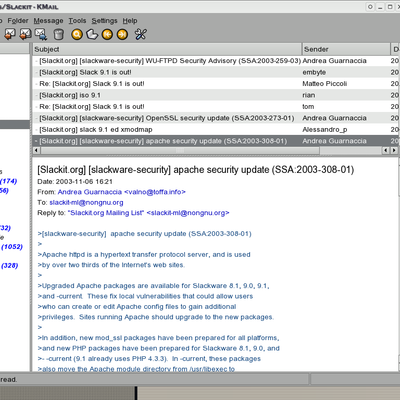This screenshot has height=400, width=400.
Task: Open the Message menu
Action: click(48, 21)
